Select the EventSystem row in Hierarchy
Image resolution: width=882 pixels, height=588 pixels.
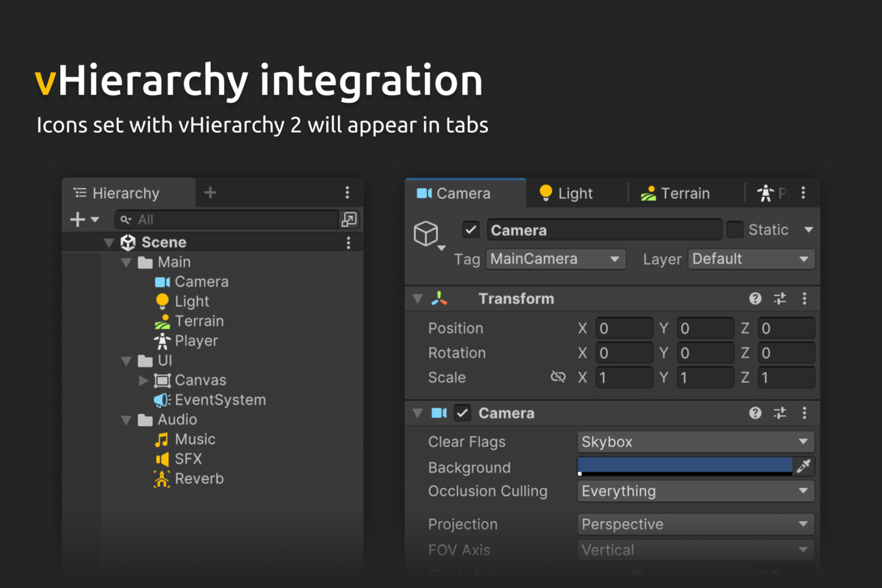click(212, 400)
